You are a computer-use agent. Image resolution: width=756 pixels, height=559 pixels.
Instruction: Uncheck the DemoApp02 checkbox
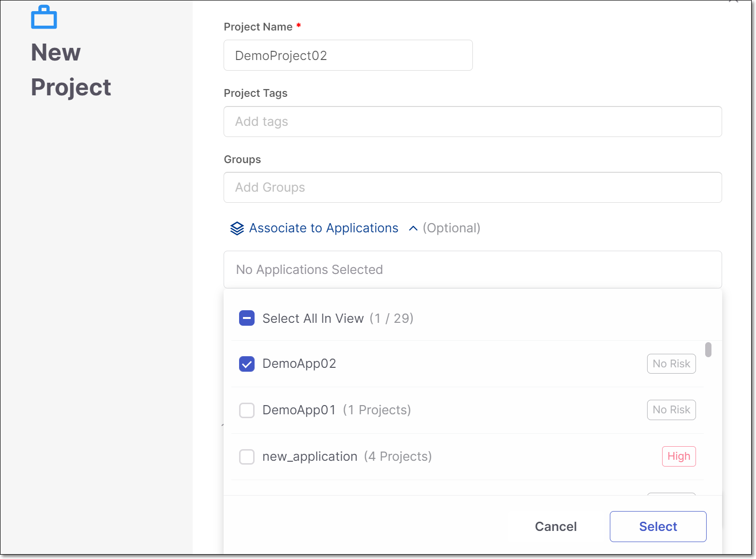point(247,364)
